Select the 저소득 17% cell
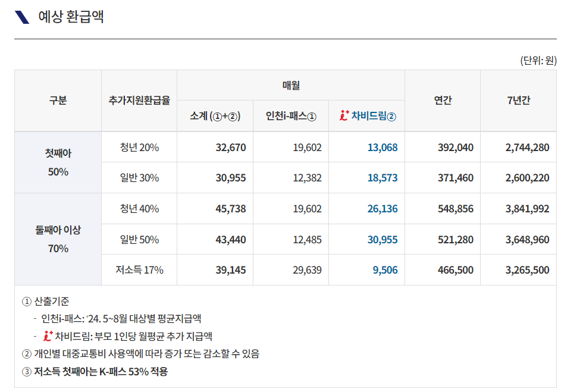Screen dimensions: 561x392 [x=140, y=269]
